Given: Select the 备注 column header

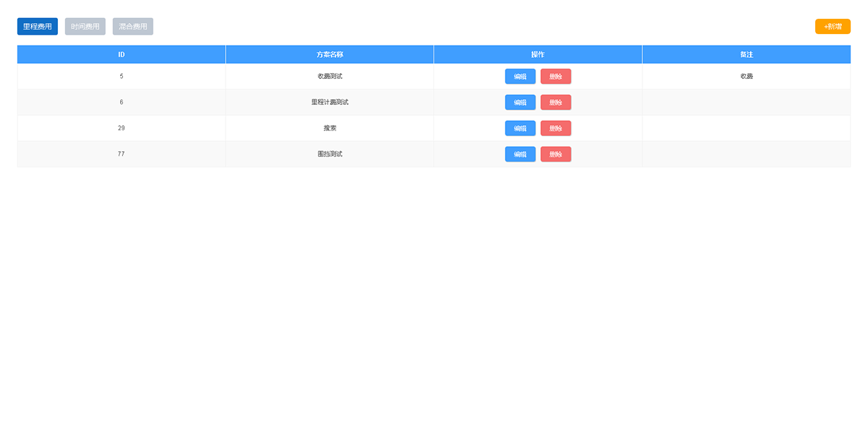Looking at the screenshot, I should (746, 55).
